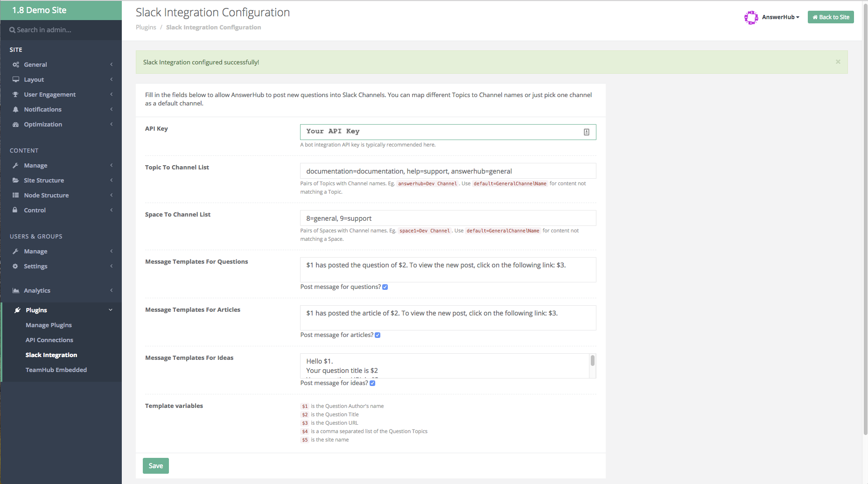
Task: Open API Connections submenu item
Action: tap(49, 340)
